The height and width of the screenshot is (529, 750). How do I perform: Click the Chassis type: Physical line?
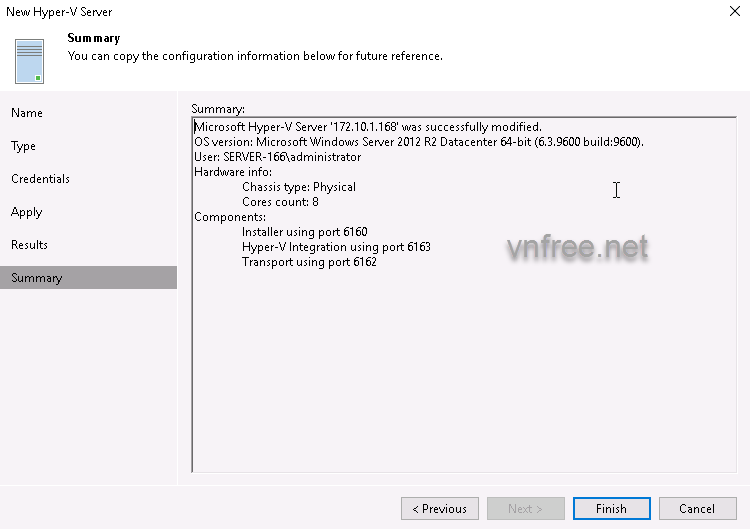(x=299, y=187)
